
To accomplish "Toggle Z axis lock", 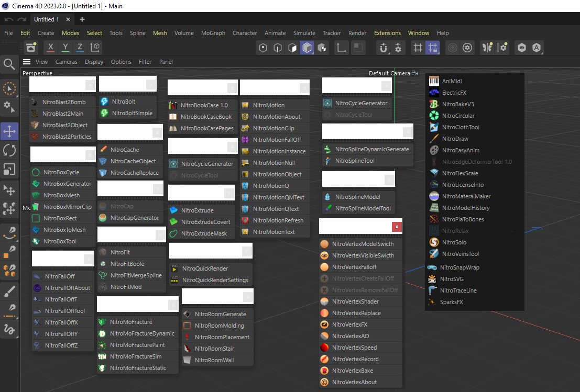I will click(x=80, y=47).
